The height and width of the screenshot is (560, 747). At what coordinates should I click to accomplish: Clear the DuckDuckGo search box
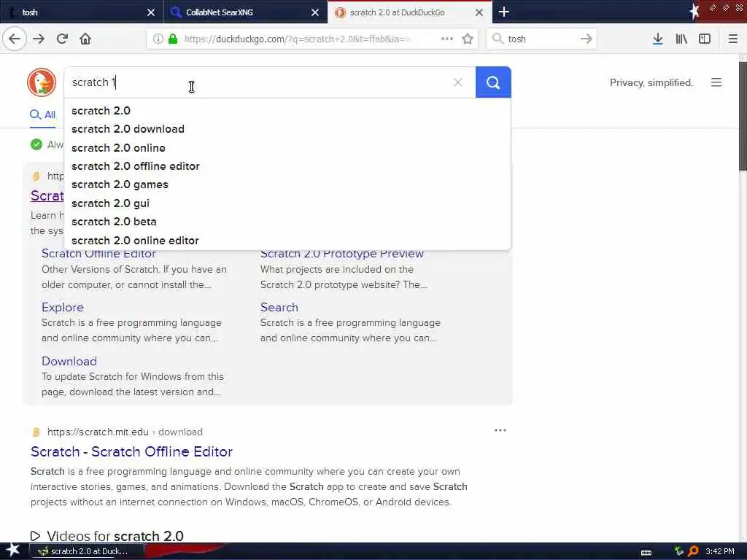[x=458, y=82]
